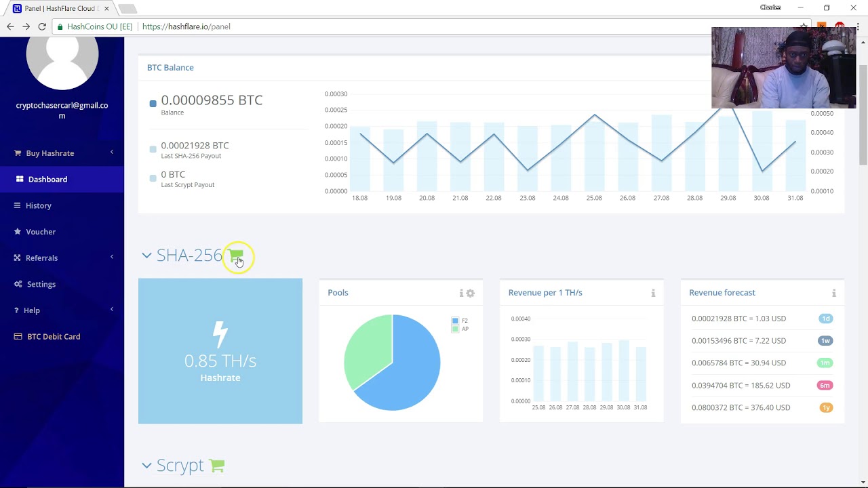Close the HashFlare Panel browser tab
Screen dimensions: 868x488
[x=106, y=9]
